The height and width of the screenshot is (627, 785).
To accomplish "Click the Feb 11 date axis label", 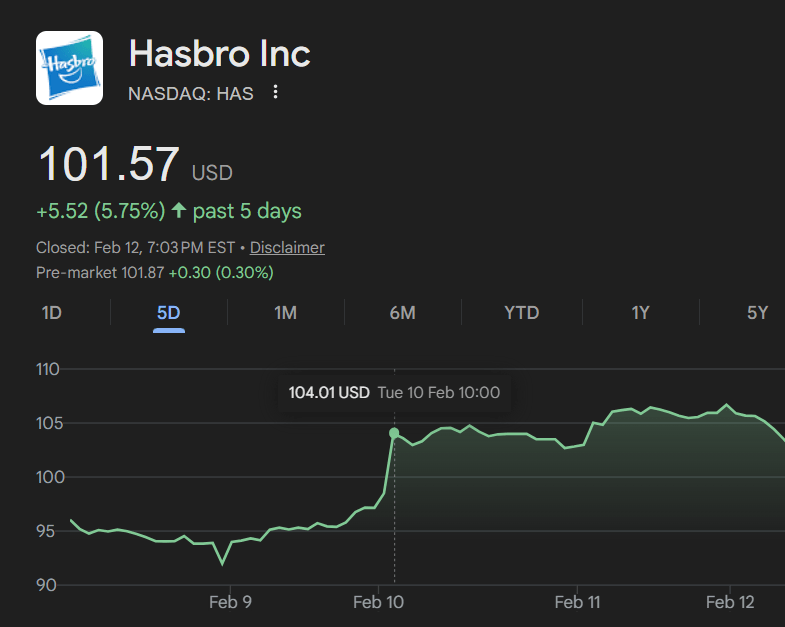I will tap(576, 602).
